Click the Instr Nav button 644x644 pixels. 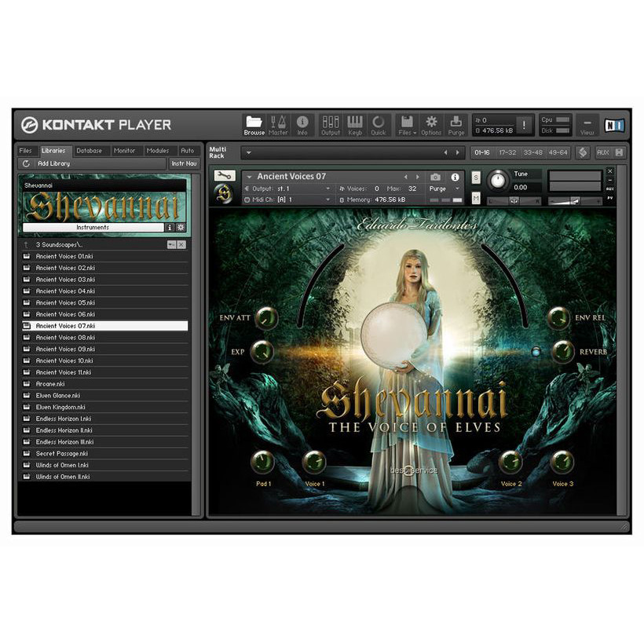click(x=184, y=163)
